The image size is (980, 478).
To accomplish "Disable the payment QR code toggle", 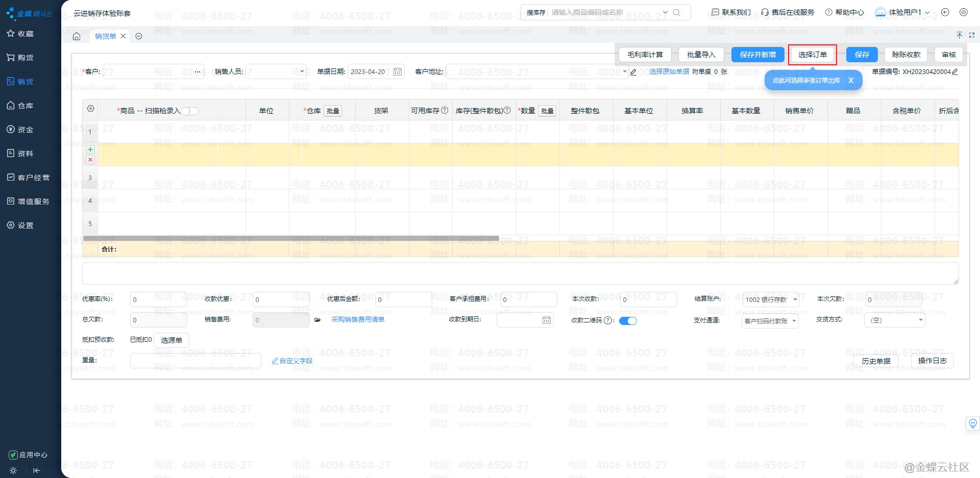I will 628,321.
